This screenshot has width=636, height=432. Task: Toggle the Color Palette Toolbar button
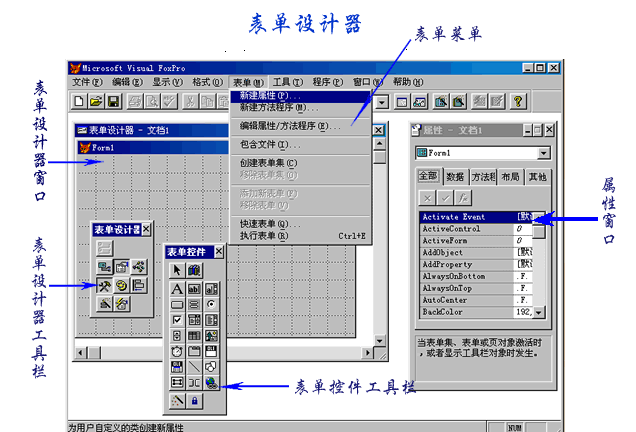122,286
